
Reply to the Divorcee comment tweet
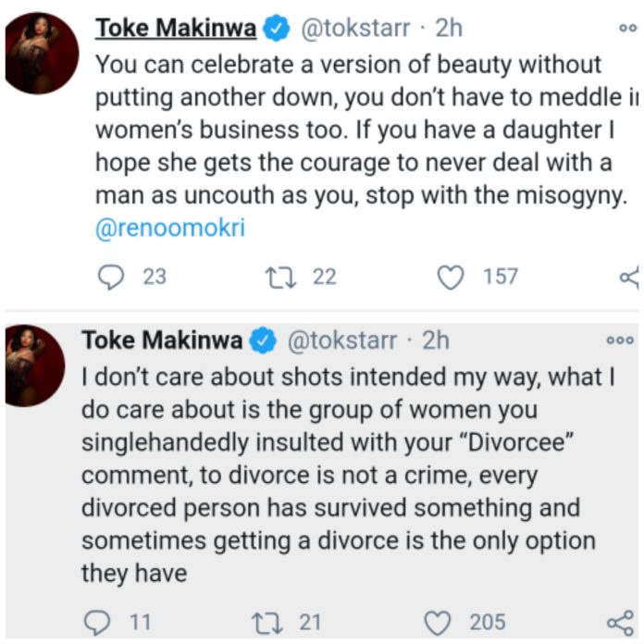coord(95,621)
